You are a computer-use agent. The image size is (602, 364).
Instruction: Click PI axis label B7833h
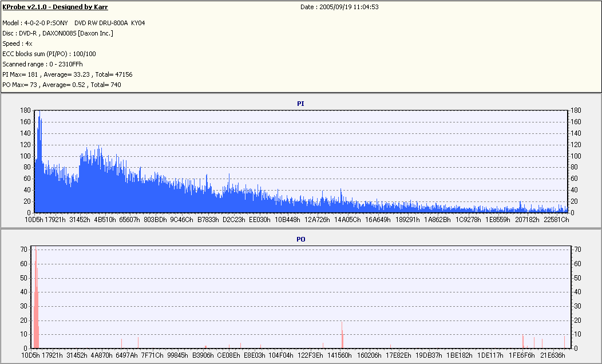[x=208, y=220]
